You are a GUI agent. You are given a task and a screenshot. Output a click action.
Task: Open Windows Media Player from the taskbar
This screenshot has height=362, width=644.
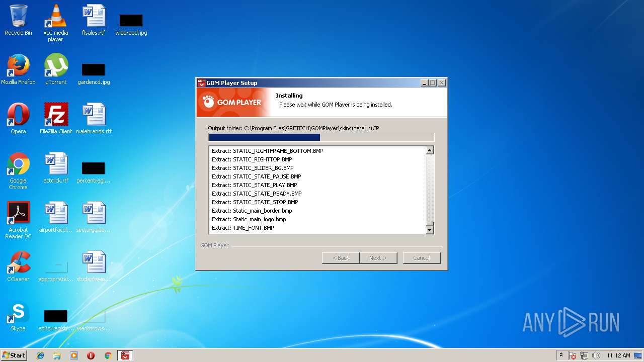[x=74, y=355]
